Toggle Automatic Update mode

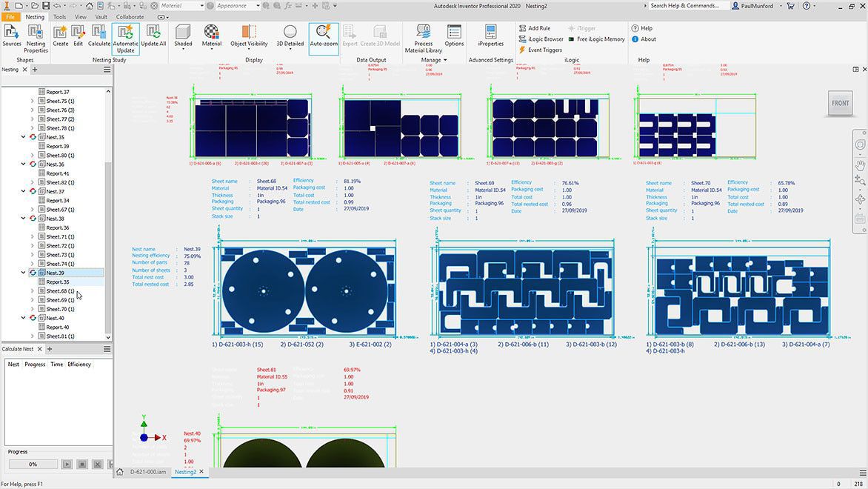[126, 37]
